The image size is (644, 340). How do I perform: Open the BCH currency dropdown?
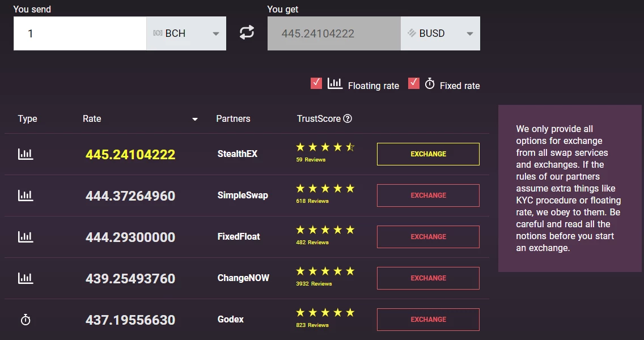[186, 33]
